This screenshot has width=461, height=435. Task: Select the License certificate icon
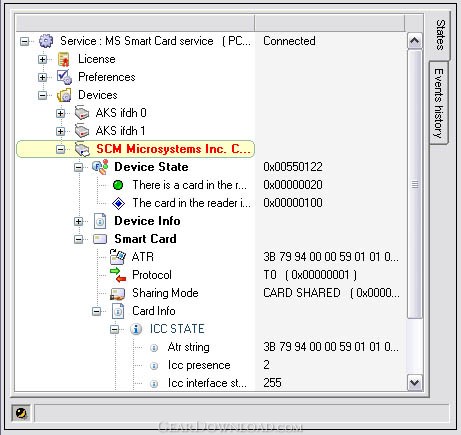pyautogui.click(x=64, y=59)
